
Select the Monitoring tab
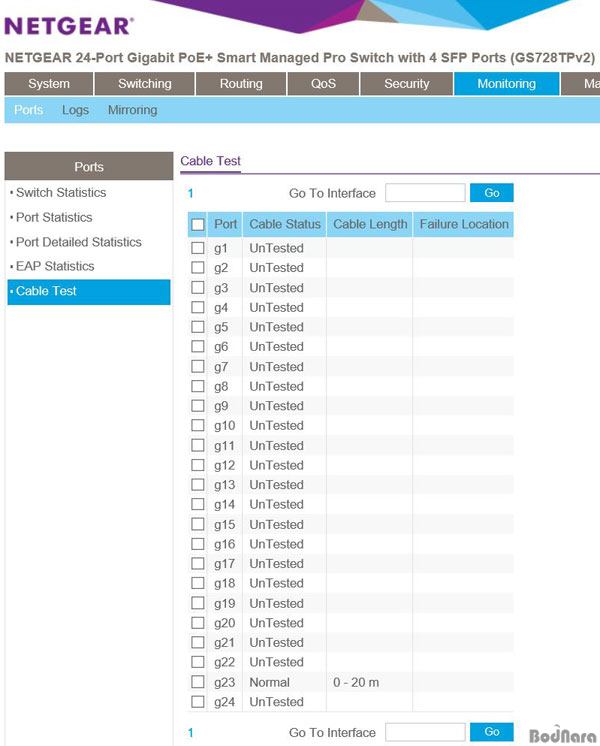click(x=506, y=84)
